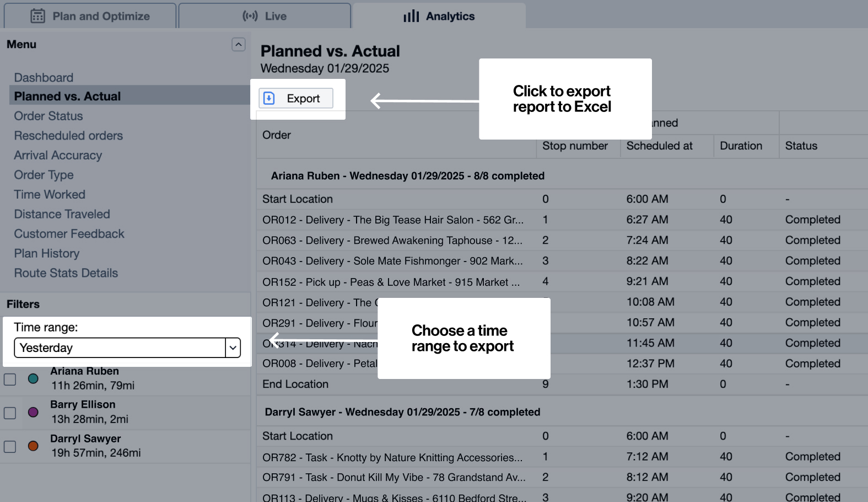This screenshot has height=502, width=868.
Task: Click Darryl Sawyer's orange color dot
Action: [x=33, y=446]
